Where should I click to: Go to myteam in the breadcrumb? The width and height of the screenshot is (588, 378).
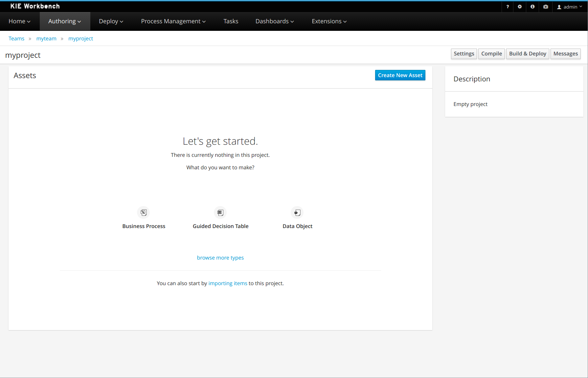(46, 38)
